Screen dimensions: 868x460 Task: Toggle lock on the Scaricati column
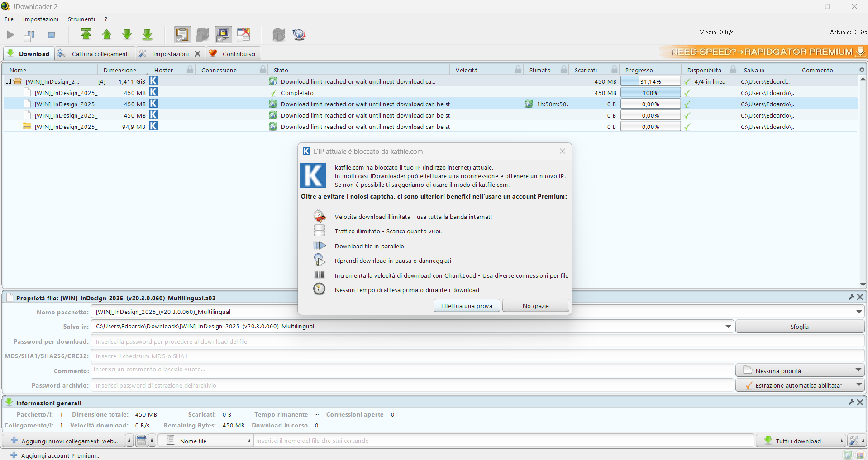coord(615,70)
